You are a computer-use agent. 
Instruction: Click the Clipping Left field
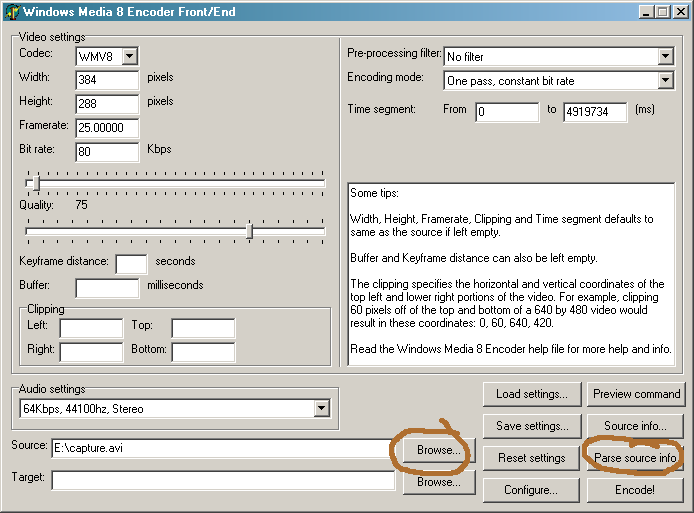click(91, 328)
